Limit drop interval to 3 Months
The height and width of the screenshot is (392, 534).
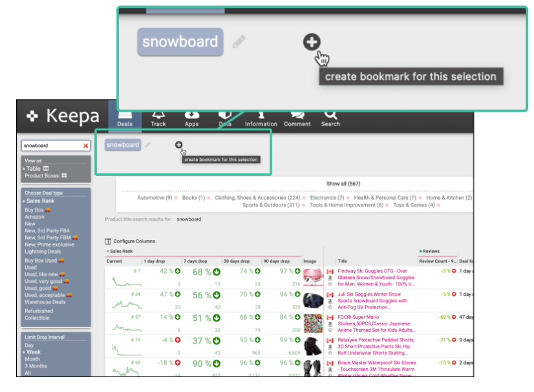(36, 366)
